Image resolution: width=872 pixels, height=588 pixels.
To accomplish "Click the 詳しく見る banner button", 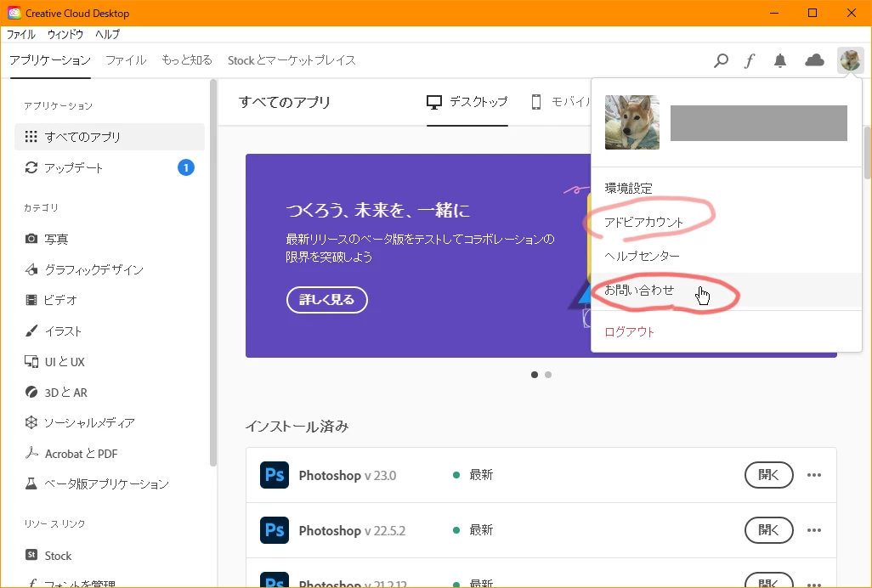I will [x=327, y=300].
